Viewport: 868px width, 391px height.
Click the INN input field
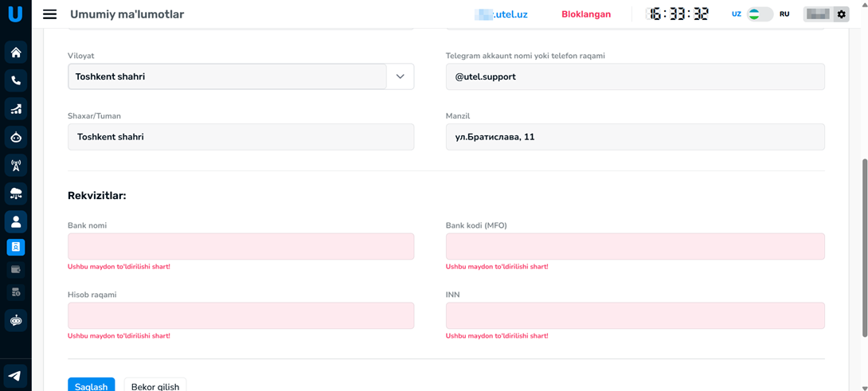tap(635, 316)
